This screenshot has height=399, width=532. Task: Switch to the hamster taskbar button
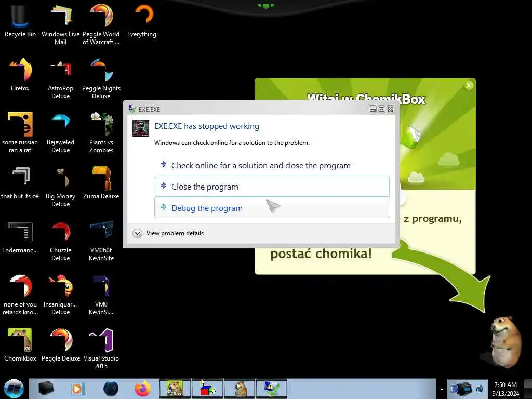point(240,389)
